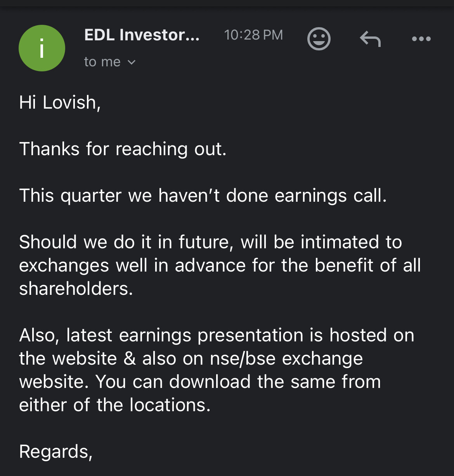Tap the green sender avatar
Screen dimensions: 454x476
click(x=42, y=48)
